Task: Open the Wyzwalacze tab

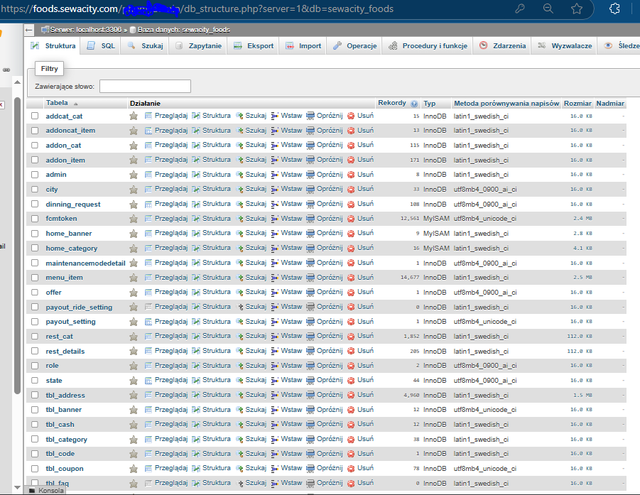Action: click(x=565, y=46)
